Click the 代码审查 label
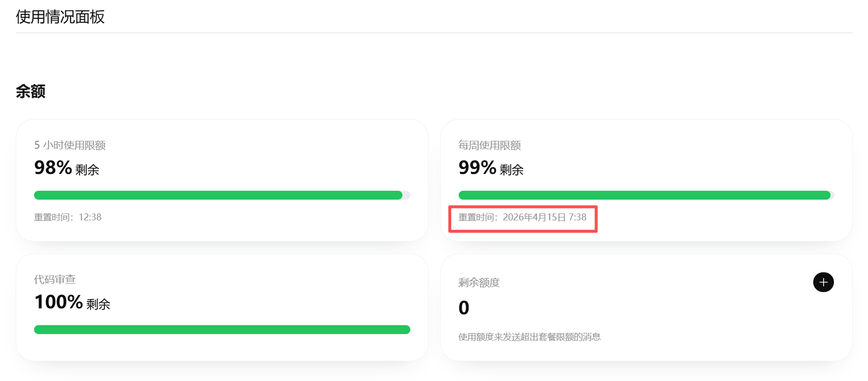This screenshot has height=381, width=868. (x=55, y=280)
